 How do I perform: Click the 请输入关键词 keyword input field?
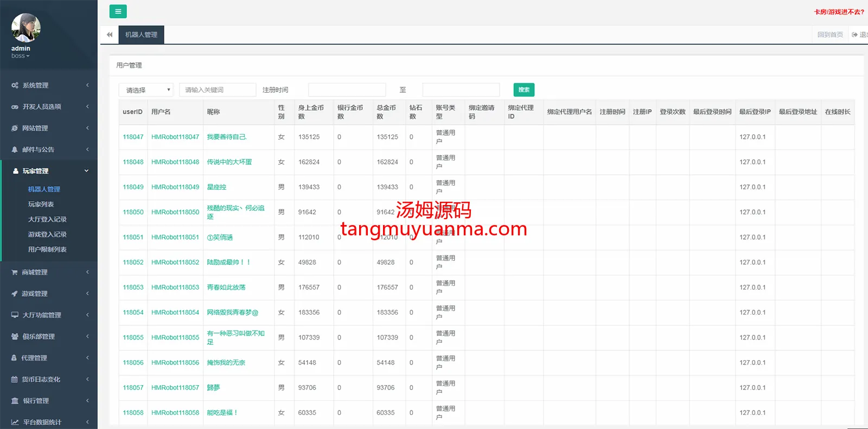coord(218,90)
